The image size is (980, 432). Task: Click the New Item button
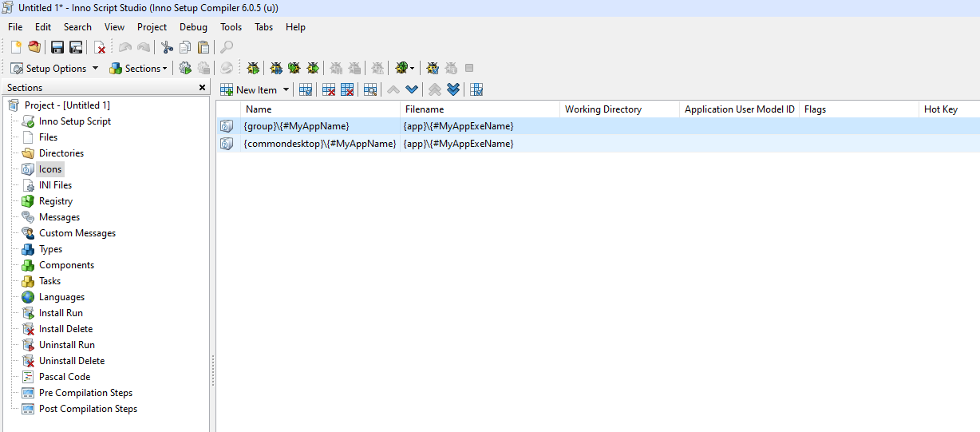(x=249, y=89)
